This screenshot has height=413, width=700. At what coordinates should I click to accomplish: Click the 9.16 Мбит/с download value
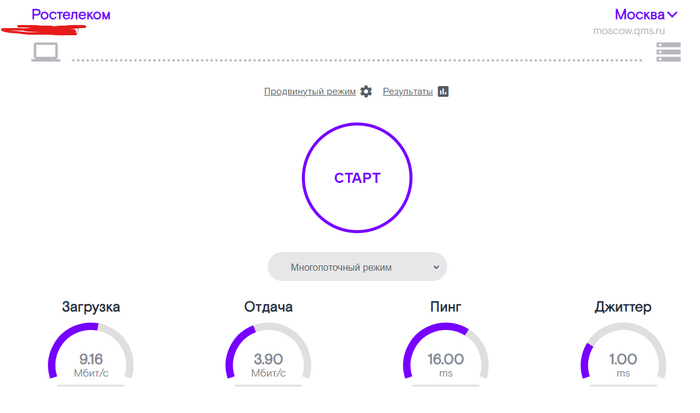coord(90,359)
